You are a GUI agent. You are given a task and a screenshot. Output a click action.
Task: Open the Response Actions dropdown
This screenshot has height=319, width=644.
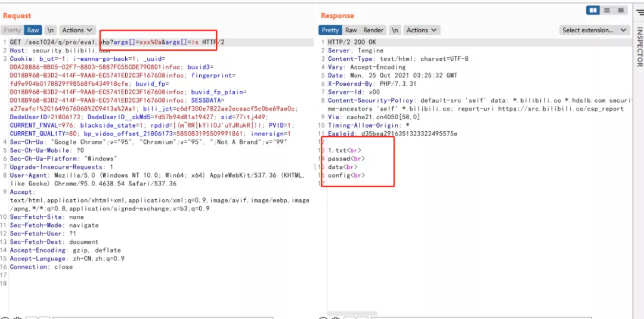pyautogui.click(x=422, y=30)
